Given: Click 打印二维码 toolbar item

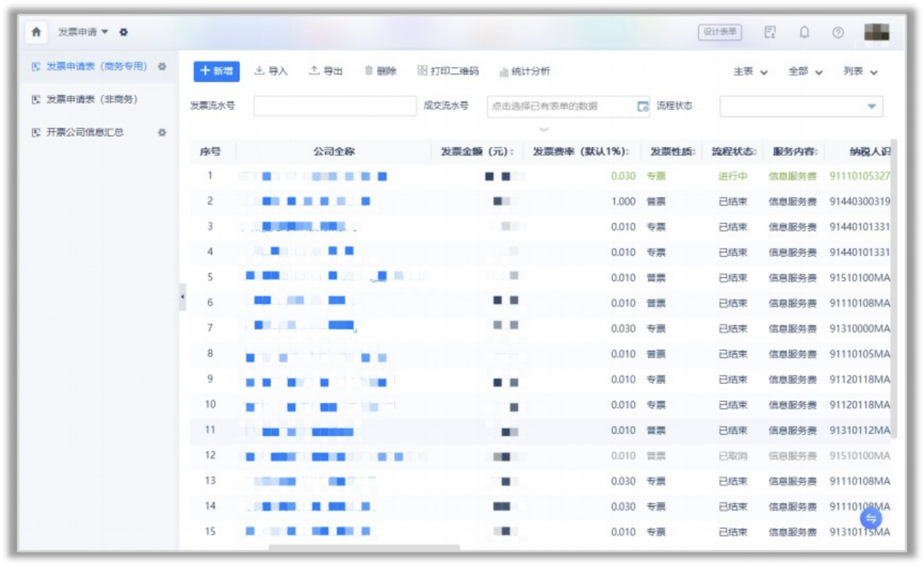Looking at the screenshot, I should coord(448,71).
